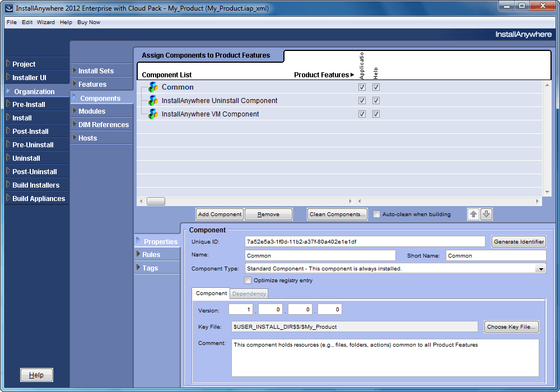Click the Short Name field
Screen dimensions: 560x392
(x=496, y=255)
